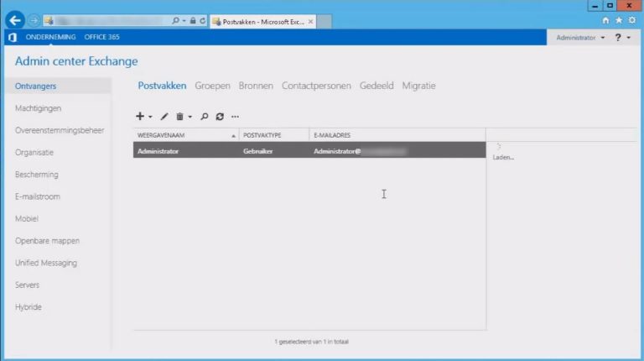Sort by the WEERGAVENAAM column header
The height and width of the screenshot is (361, 644).
(186, 135)
